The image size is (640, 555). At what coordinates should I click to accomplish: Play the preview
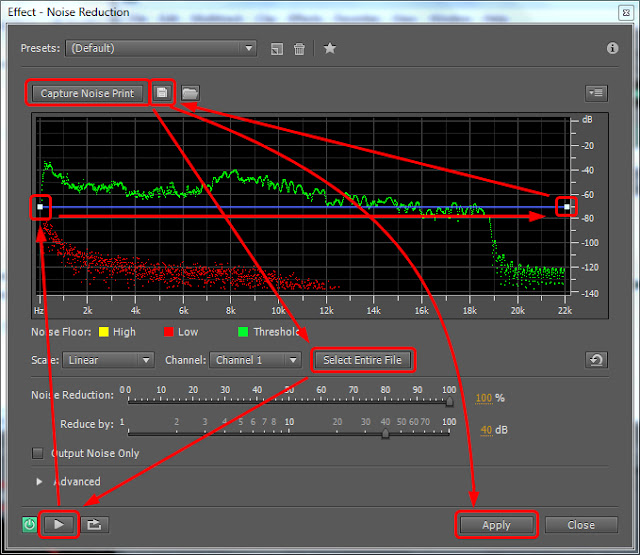point(59,524)
